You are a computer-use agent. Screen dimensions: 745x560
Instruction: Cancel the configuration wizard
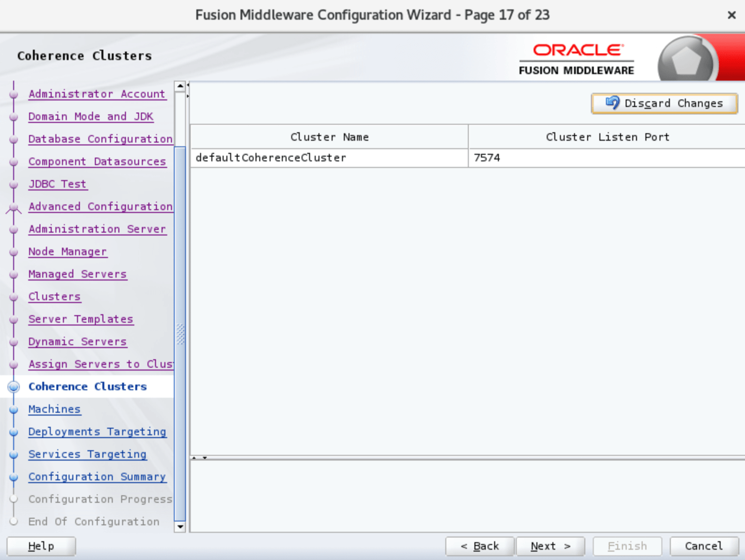pyautogui.click(x=704, y=546)
